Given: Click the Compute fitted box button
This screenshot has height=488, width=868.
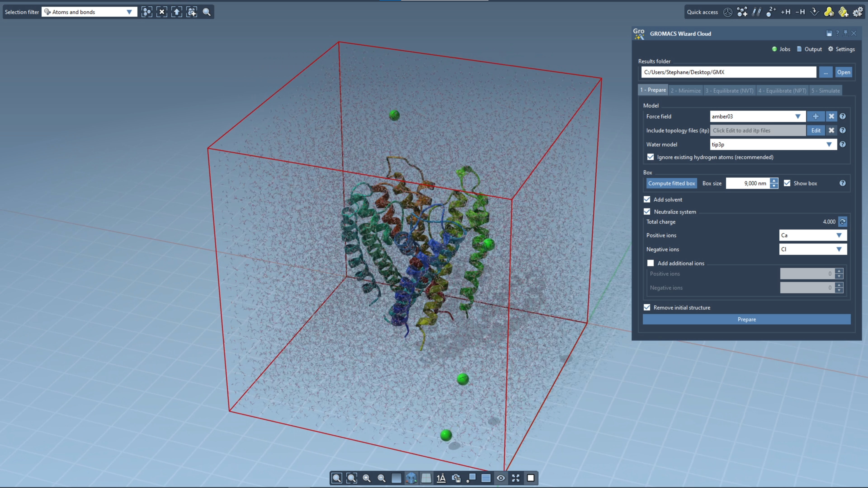Looking at the screenshot, I should [671, 183].
